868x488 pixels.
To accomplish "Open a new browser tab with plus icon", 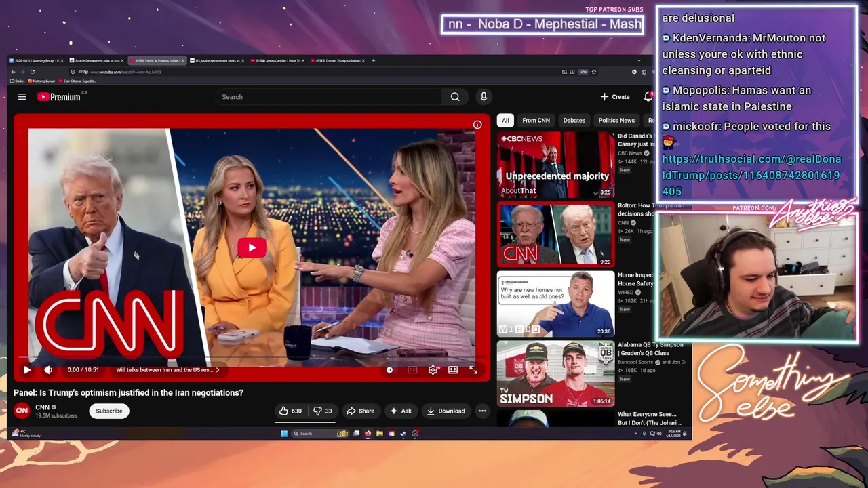I will point(373,60).
